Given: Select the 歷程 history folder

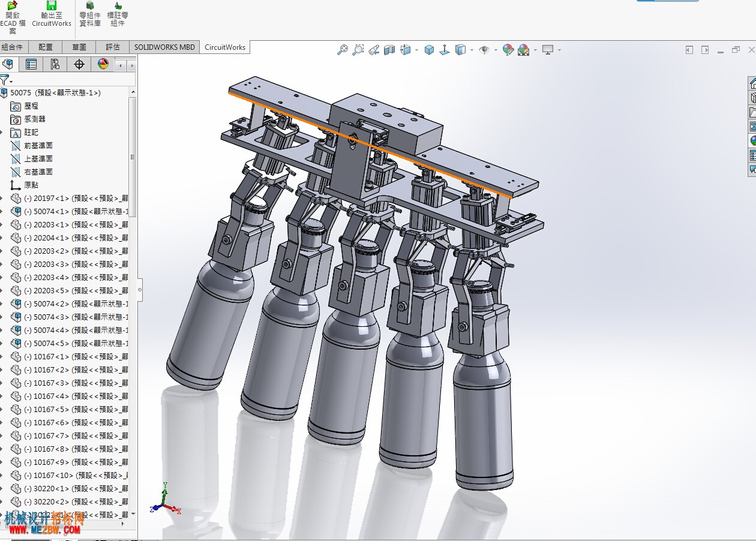Looking at the screenshot, I should (25, 106).
